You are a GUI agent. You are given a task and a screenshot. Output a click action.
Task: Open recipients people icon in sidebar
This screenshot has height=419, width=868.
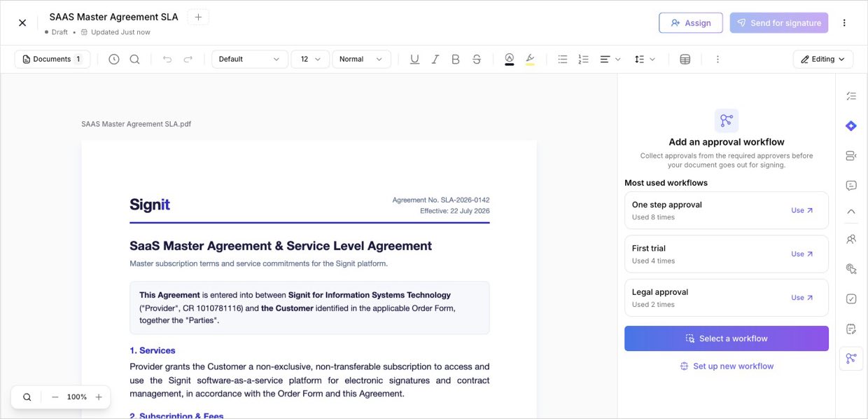tap(851, 239)
